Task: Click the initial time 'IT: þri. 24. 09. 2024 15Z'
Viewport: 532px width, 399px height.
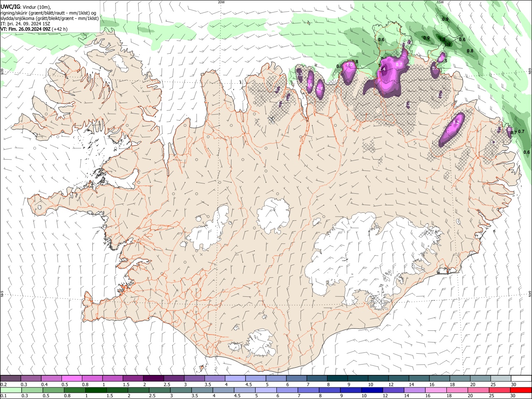Action: [26, 24]
